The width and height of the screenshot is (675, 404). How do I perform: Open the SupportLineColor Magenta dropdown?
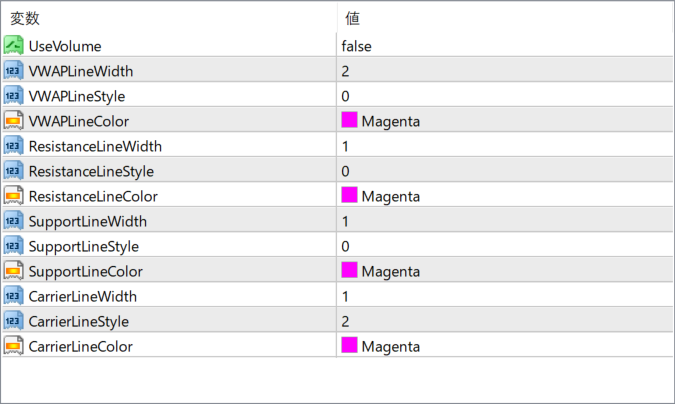[x=505, y=271]
